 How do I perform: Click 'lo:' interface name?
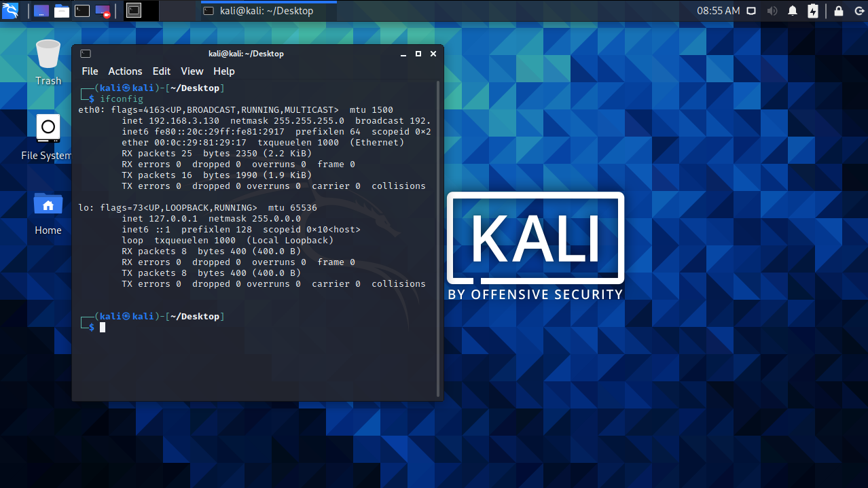coord(86,208)
